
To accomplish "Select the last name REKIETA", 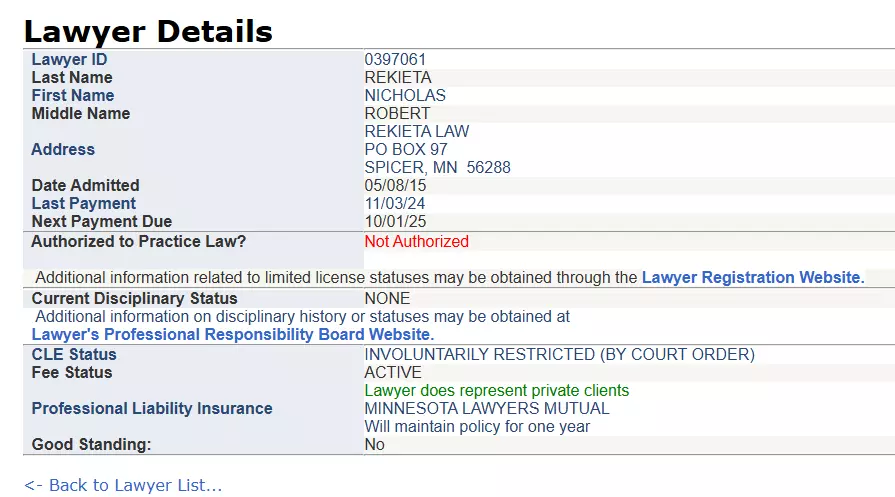I will click(x=398, y=78).
